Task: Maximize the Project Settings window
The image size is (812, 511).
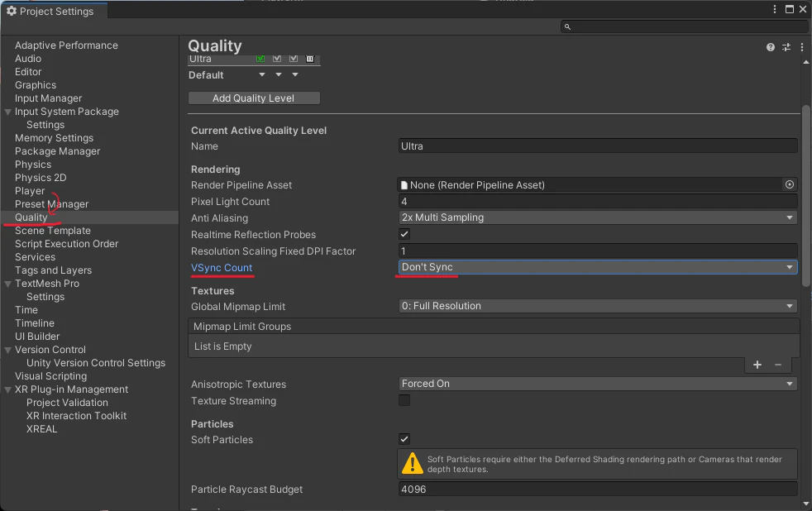Action: (x=789, y=9)
